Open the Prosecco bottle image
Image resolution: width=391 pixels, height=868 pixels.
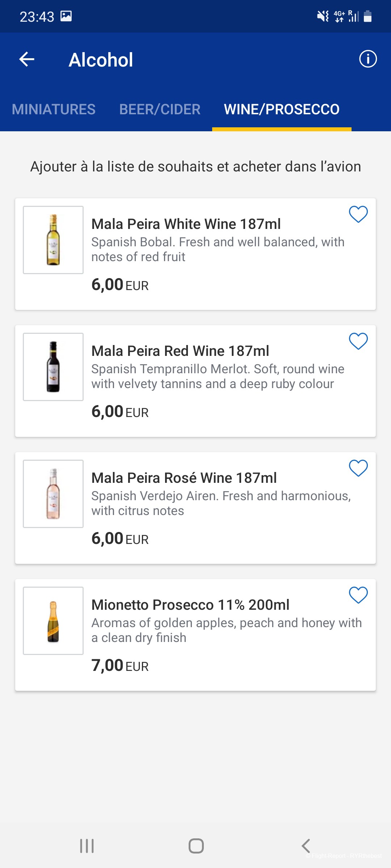53,621
